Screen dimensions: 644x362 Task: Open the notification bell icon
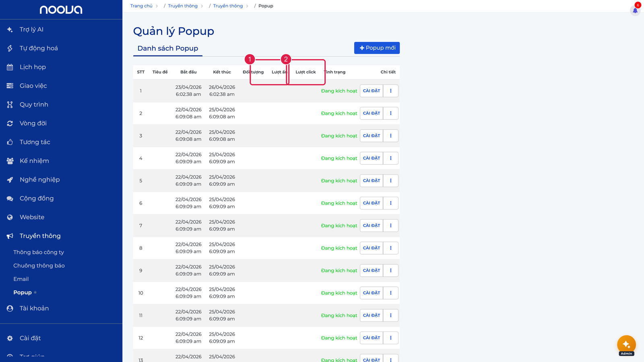635,10
